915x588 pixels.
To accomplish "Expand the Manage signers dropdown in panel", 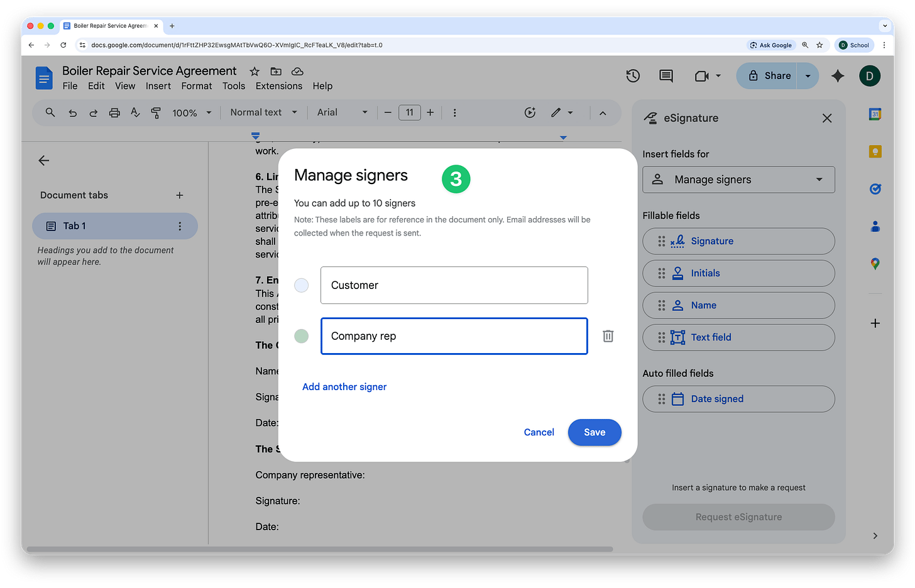I will 738,180.
